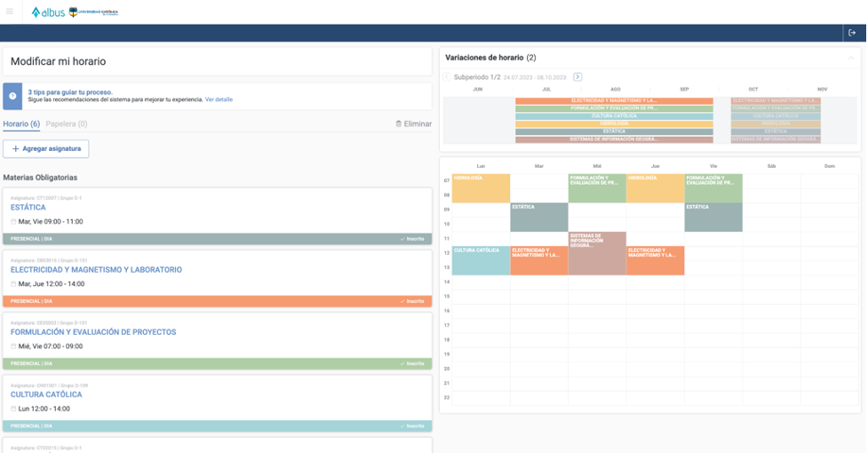Click HIDROLOGÍA block on Thursday

pyautogui.click(x=656, y=188)
